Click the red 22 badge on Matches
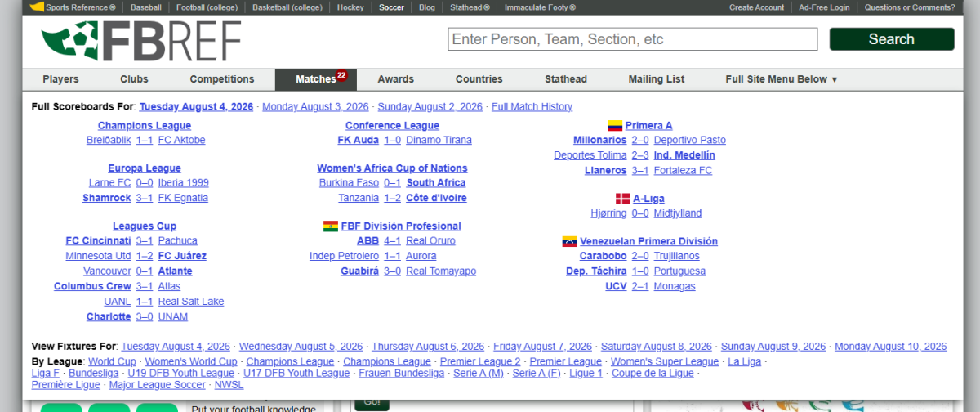 (x=341, y=74)
